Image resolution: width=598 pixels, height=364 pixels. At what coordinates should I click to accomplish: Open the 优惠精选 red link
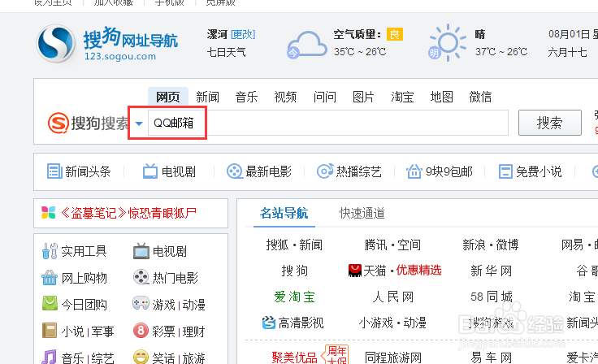[418, 270]
